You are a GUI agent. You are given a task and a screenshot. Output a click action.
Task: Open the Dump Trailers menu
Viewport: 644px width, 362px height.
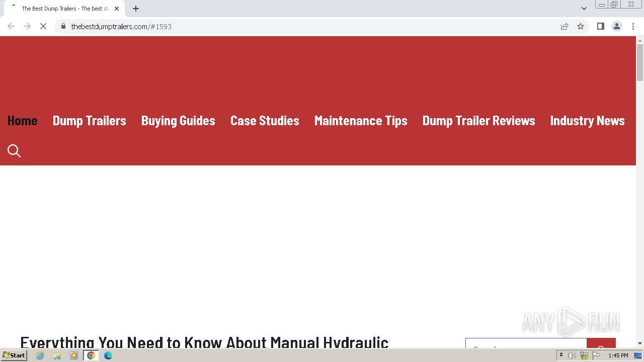[90, 121]
